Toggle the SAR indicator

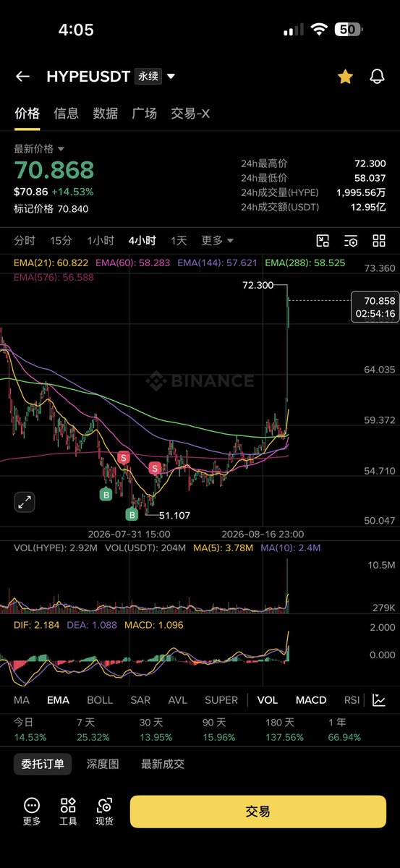tap(140, 700)
